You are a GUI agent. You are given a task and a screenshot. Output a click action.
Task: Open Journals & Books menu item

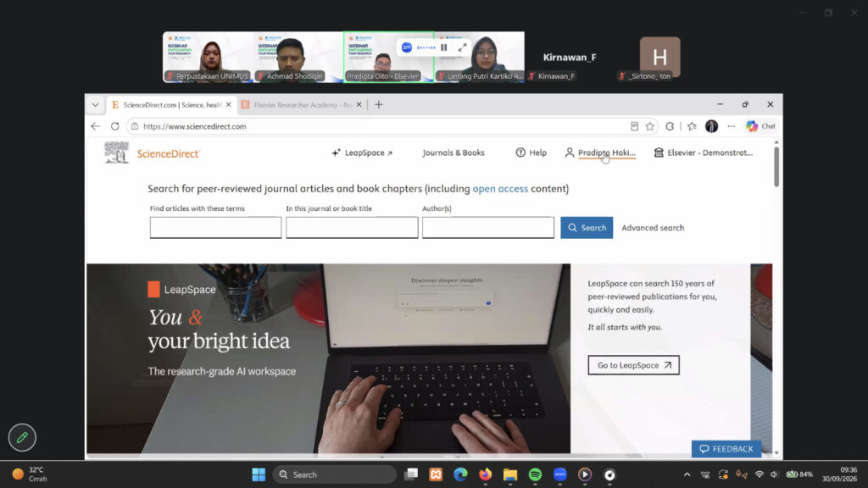click(453, 152)
